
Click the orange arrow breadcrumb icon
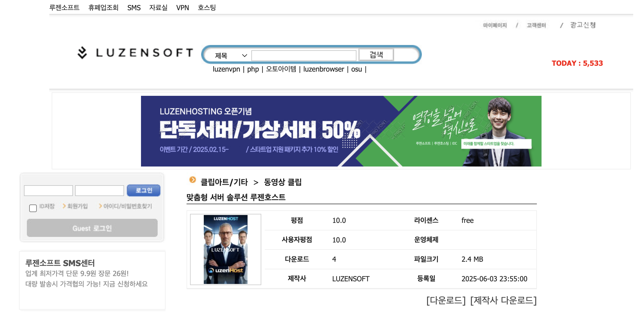pyautogui.click(x=192, y=180)
